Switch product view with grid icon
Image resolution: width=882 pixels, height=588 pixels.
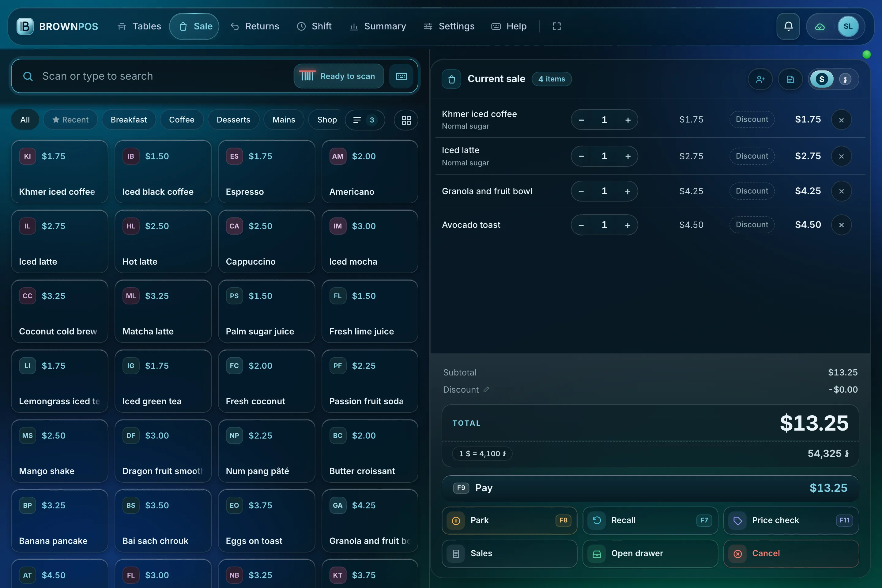coord(406,120)
